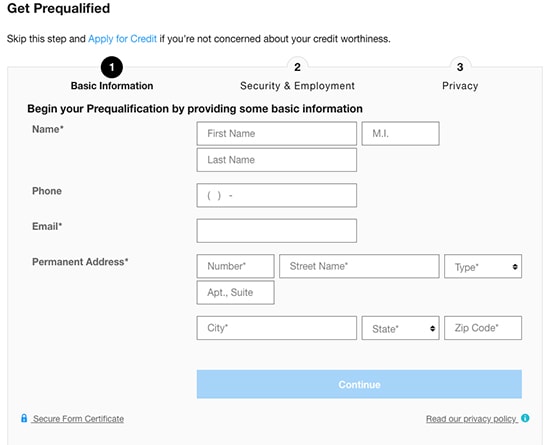Switch to the Privacy step label
Image resolution: width=550 pixels, height=445 pixels.
(460, 86)
